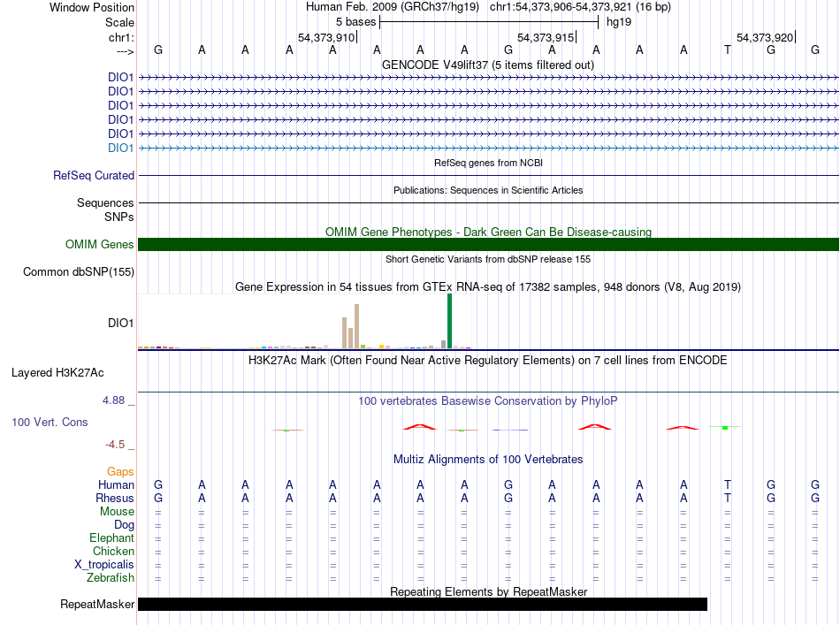
Task: Select the Zebrafish species label
Action: click(x=111, y=578)
